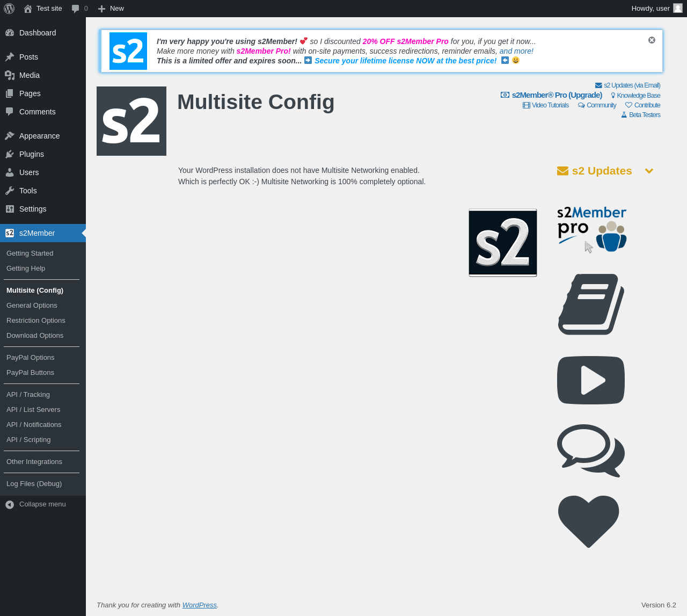Open the WordPress link in footer
Viewport: 687px width, 616px height.
click(199, 605)
